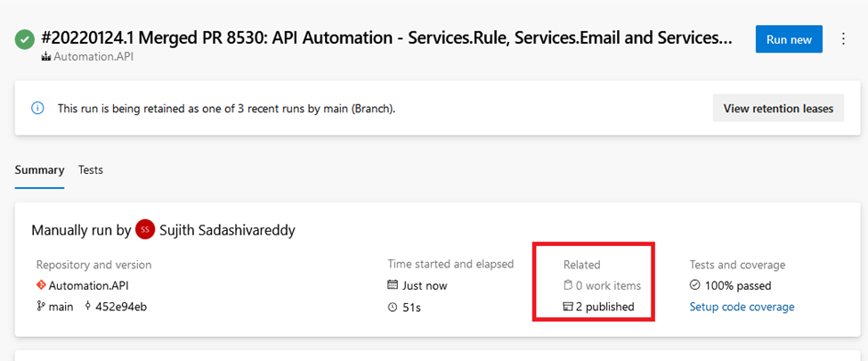
Task: Click the clock icon beside 51s
Action: [x=393, y=307]
